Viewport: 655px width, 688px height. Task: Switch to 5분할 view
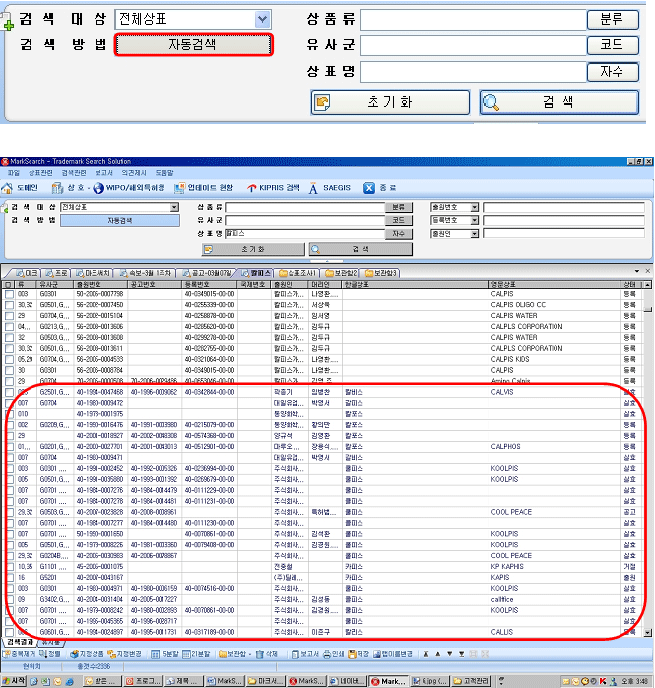point(165,654)
